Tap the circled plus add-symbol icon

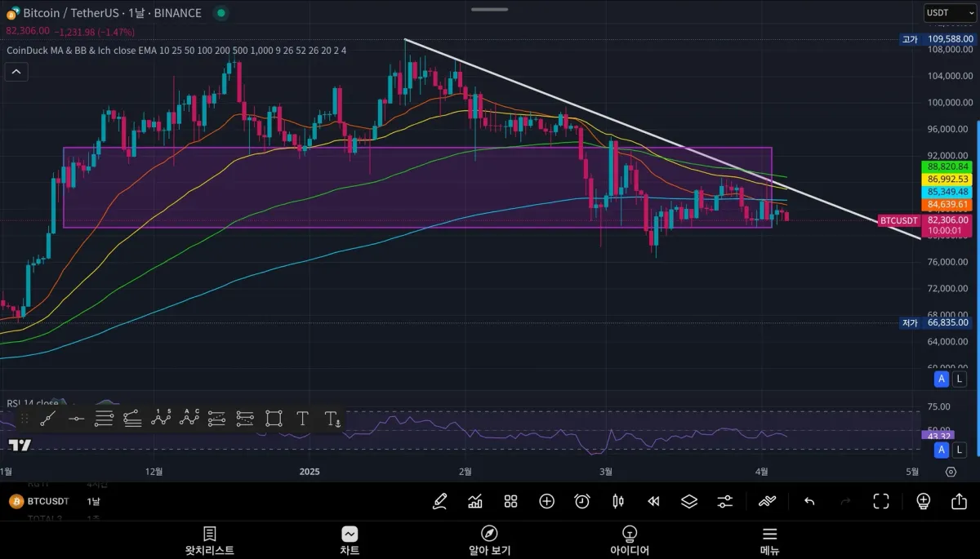[x=547, y=501]
